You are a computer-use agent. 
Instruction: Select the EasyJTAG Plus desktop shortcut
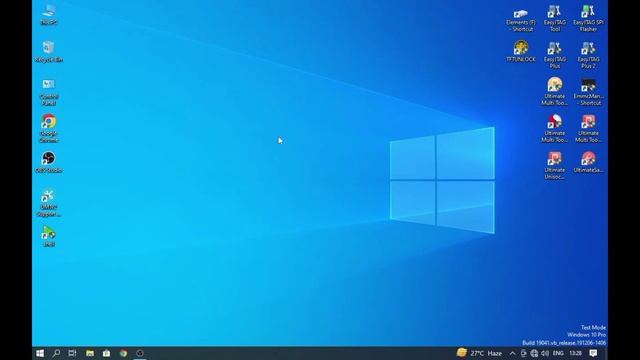click(x=555, y=55)
